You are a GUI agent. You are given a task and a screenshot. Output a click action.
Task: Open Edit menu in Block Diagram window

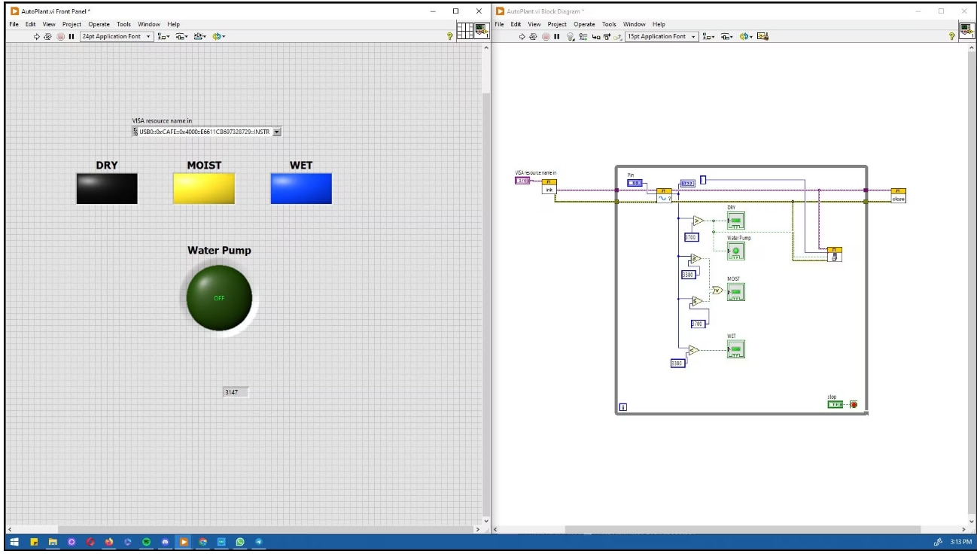tap(516, 24)
